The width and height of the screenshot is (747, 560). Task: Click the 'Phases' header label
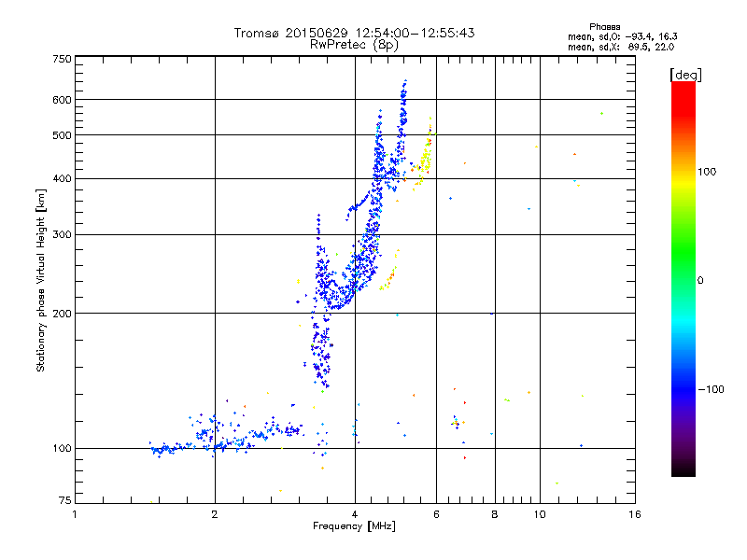click(x=604, y=27)
